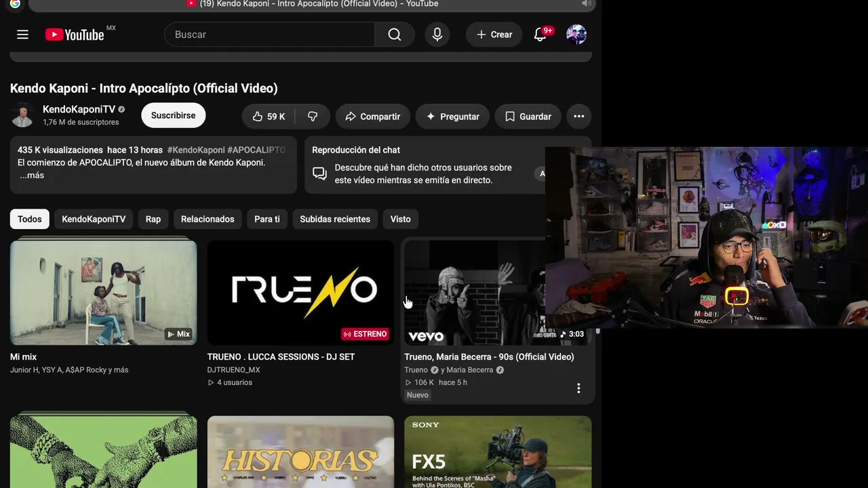Select the Rap filter chip
This screenshot has width=868, height=488.
click(153, 219)
